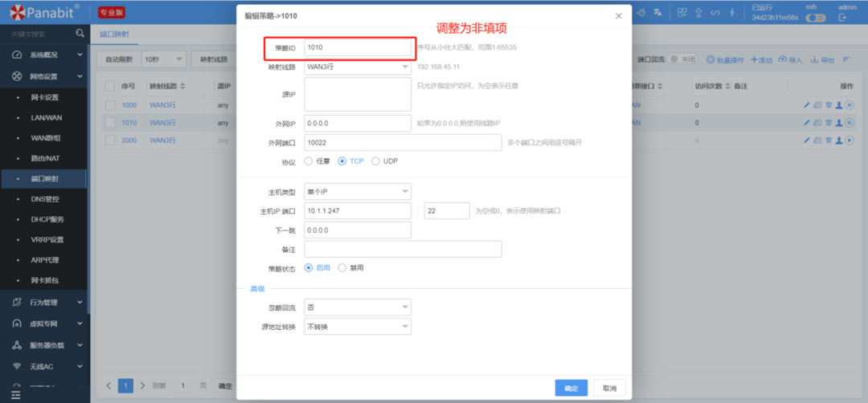The width and height of the screenshot is (868, 403).
Task: Select the 任意 protocol radio button
Action: [309, 161]
